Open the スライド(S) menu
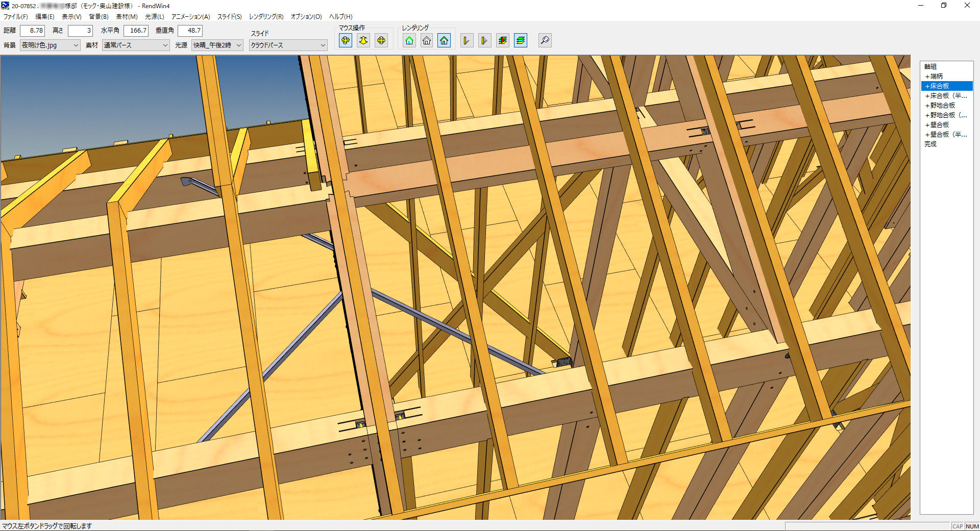The height and width of the screenshot is (531, 980). pos(230,17)
